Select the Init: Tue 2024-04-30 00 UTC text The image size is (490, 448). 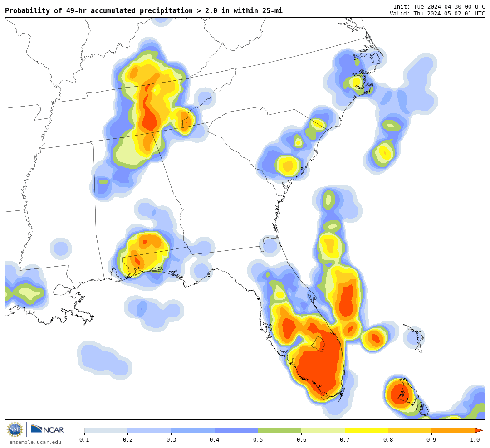(x=439, y=6)
